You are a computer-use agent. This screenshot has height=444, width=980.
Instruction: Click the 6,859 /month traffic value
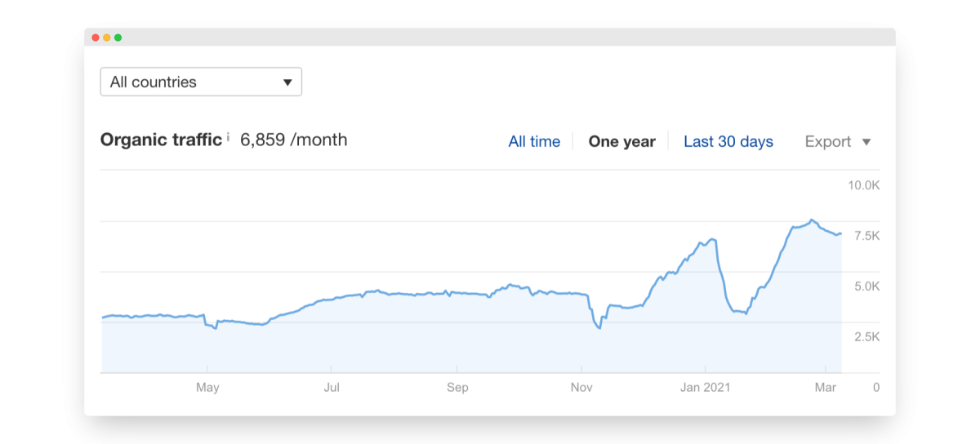coord(293,140)
